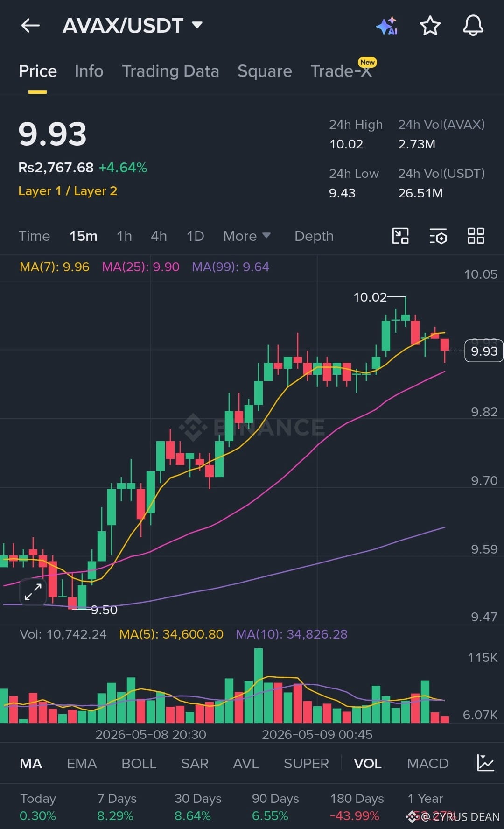Tap the +4.64% change percentage

point(123,168)
